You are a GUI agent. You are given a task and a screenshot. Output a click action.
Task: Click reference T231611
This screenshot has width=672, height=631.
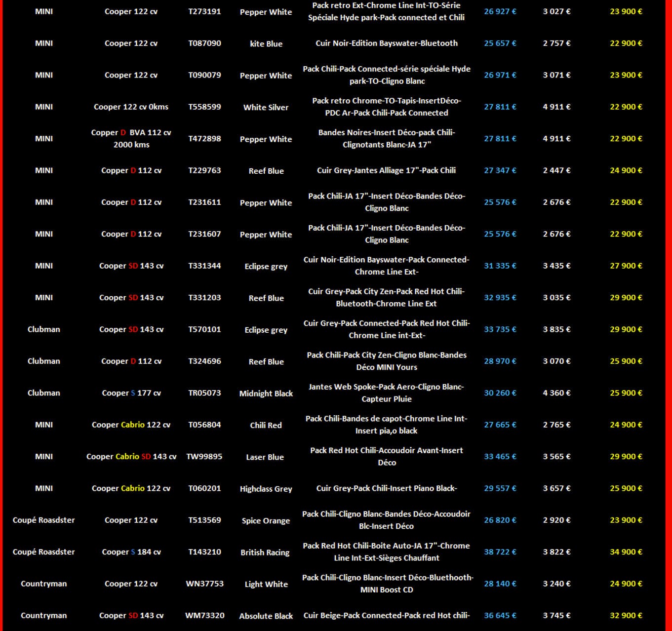coord(204,202)
